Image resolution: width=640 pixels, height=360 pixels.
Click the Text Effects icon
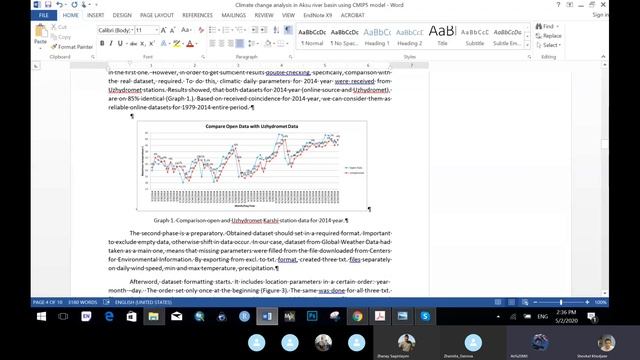point(164,43)
